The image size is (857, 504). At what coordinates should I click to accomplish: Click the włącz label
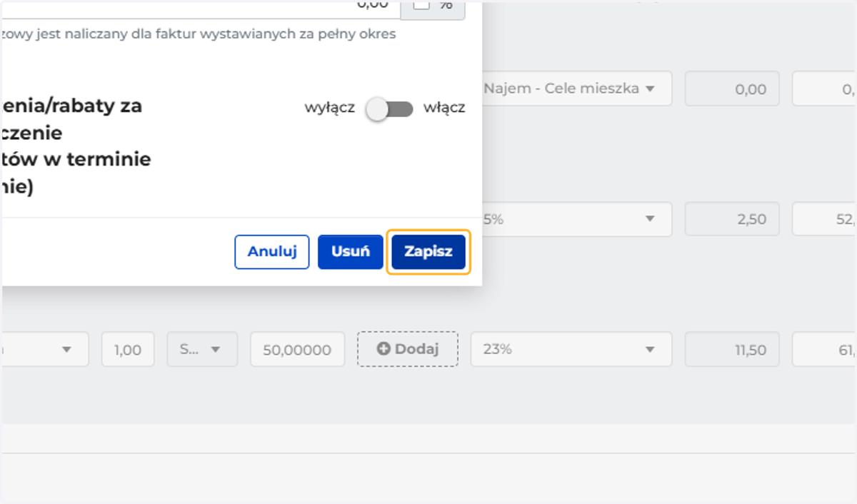[x=444, y=108]
